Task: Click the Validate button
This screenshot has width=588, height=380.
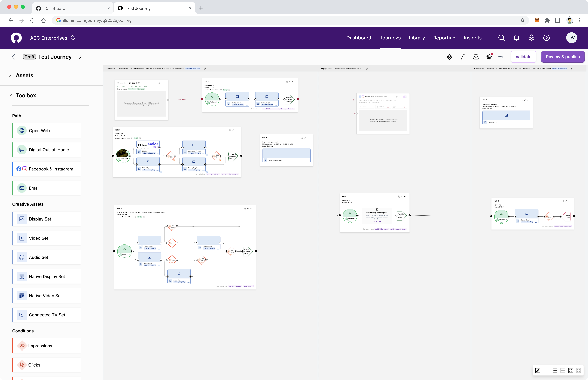Action: (x=523, y=57)
